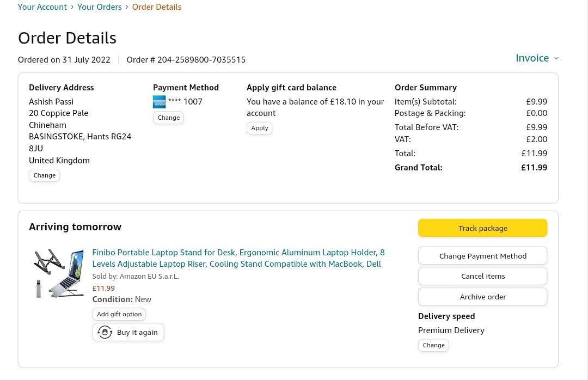Viewport: 588px width, 380px height.
Task: Click Change Payment Method button
Action: (482, 256)
